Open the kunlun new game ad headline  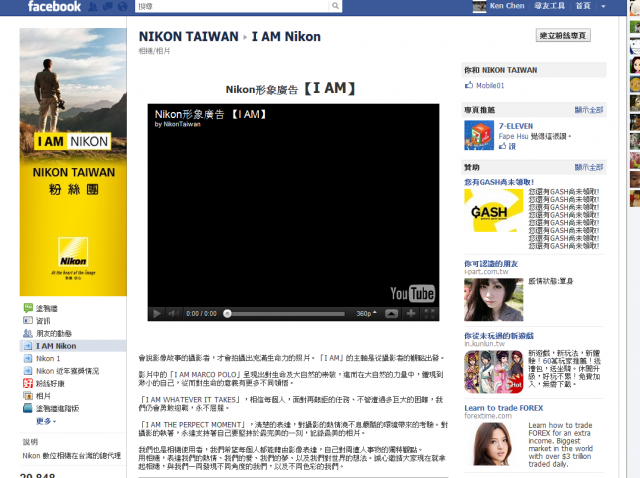[x=499, y=336]
